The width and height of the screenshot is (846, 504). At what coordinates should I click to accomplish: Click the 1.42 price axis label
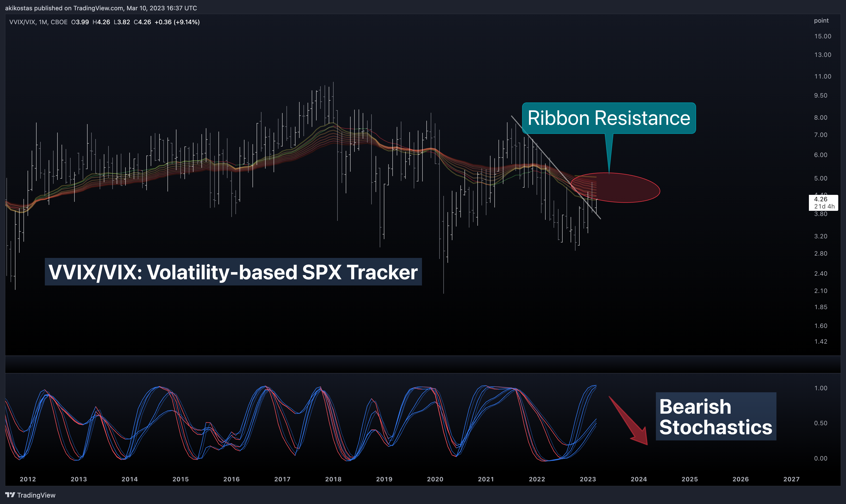point(820,342)
